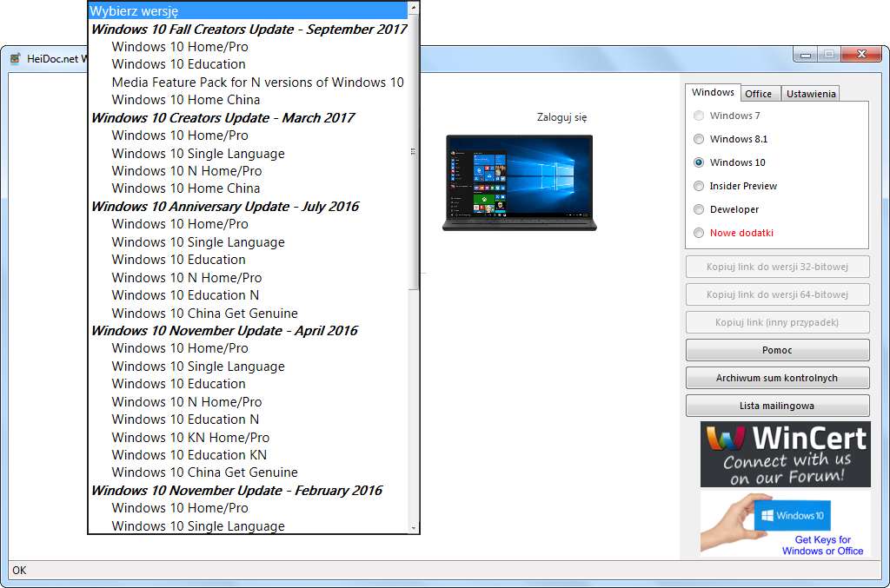Select Windows 10 Education KN entry

(x=248, y=455)
